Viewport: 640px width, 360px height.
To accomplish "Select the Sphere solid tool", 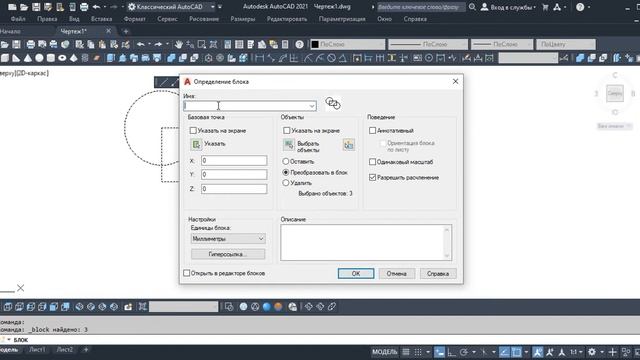I will [x=39, y=58].
